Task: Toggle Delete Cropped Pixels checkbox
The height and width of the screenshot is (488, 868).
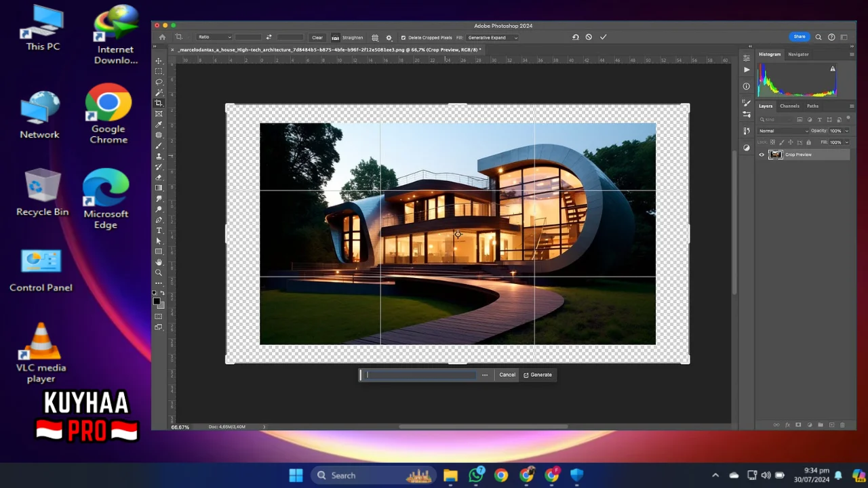Action: tap(403, 37)
